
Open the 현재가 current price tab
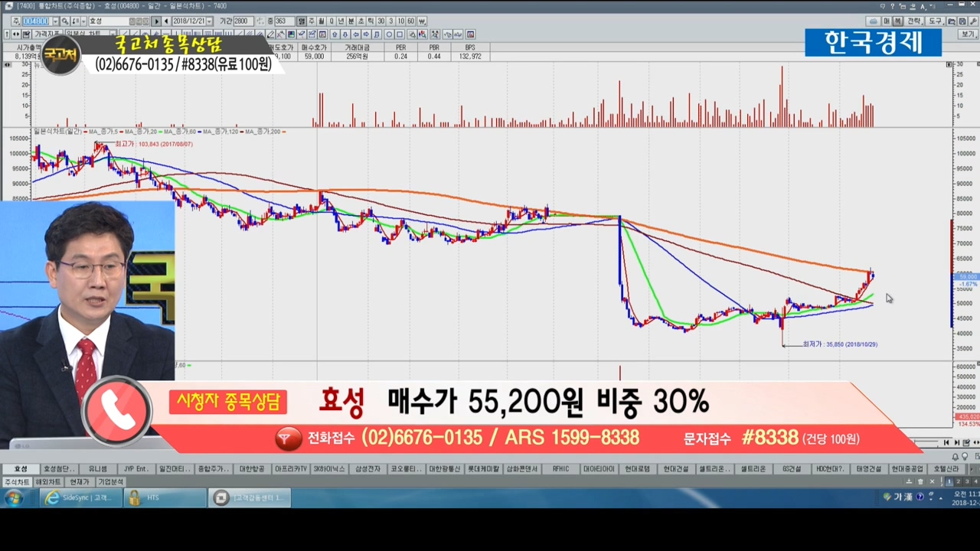tap(79, 481)
